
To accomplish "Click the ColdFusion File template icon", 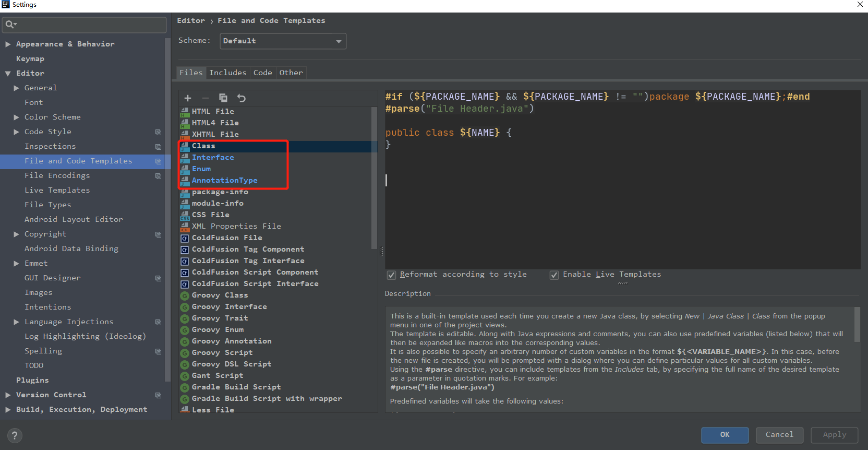I will (185, 238).
